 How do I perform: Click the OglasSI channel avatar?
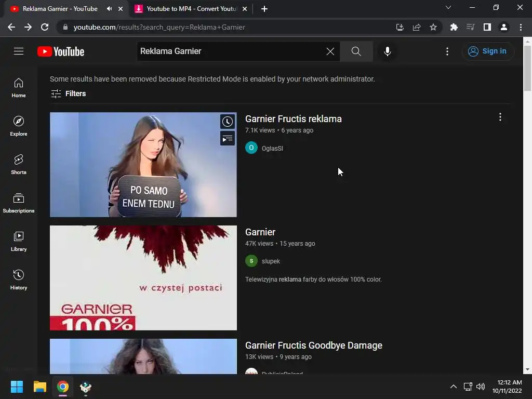tap(251, 148)
